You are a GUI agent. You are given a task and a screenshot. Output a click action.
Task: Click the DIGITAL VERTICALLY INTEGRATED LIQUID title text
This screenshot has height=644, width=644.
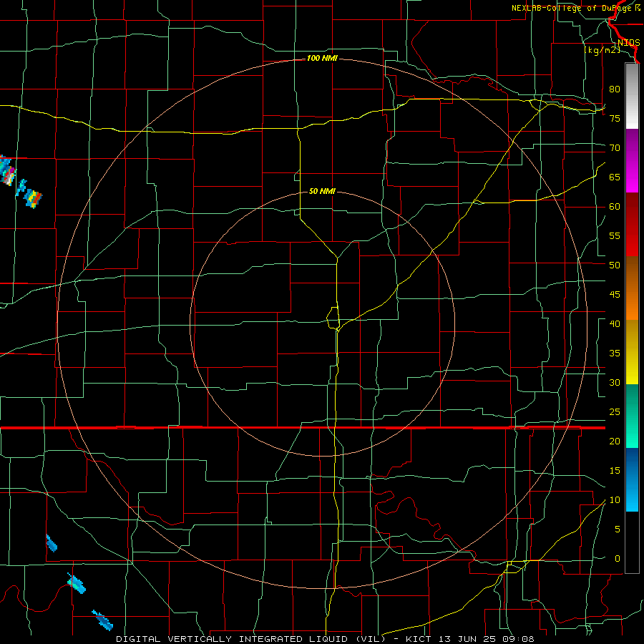coord(250,639)
